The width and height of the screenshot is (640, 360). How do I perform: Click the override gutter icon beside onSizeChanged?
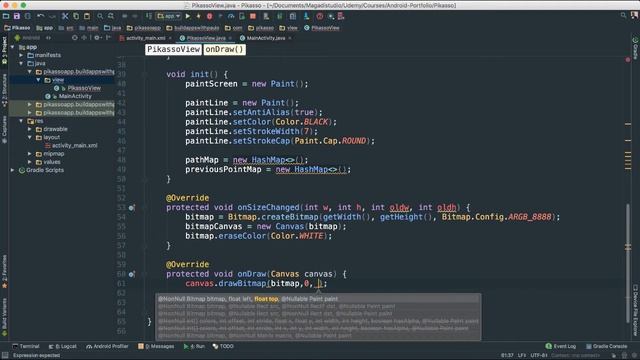(131, 208)
